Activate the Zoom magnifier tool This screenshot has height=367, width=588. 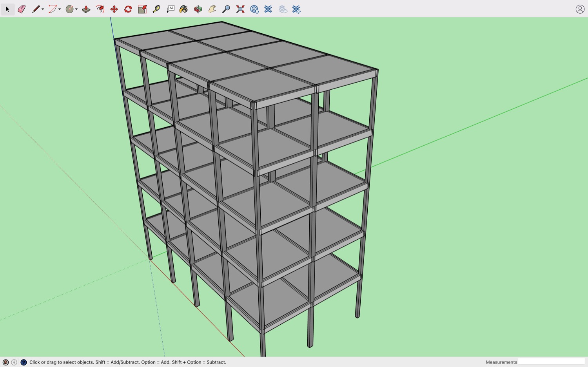[x=226, y=9]
